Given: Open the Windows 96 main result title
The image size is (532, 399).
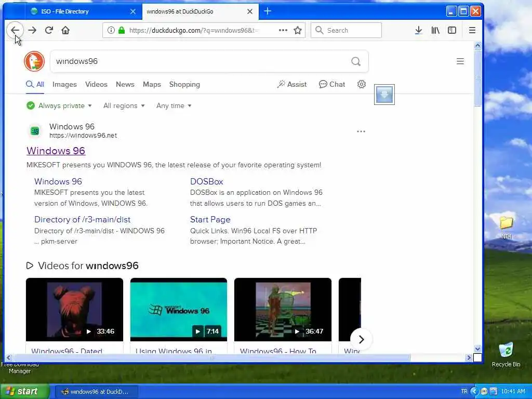Looking at the screenshot, I should [56, 151].
